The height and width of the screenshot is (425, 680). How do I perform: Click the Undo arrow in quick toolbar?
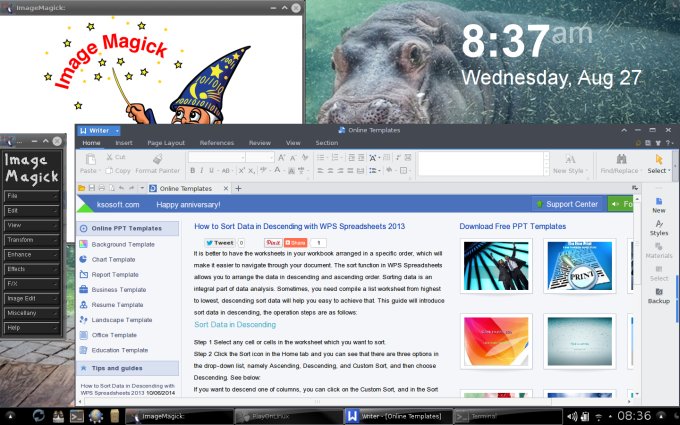(x=121, y=188)
